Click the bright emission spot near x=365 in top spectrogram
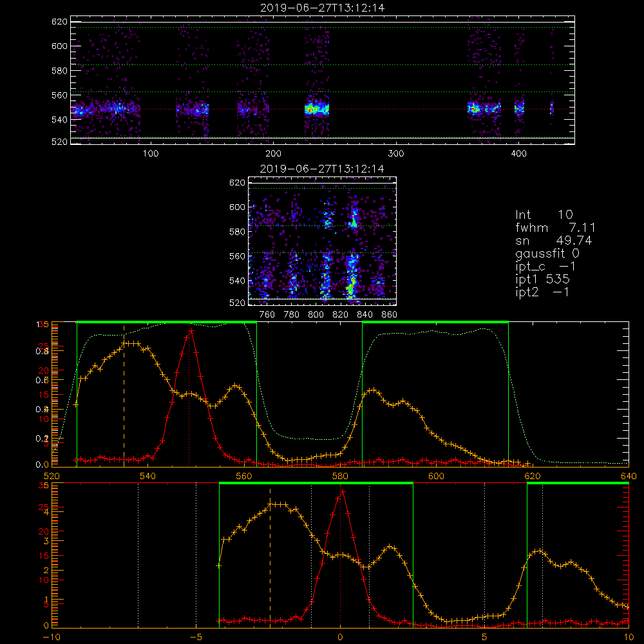 pos(474,109)
